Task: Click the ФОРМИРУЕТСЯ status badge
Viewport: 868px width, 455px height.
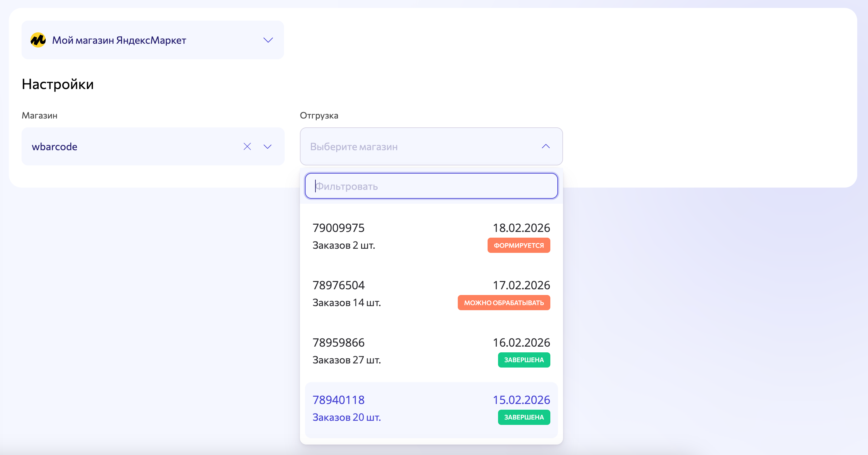Action: coord(518,246)
